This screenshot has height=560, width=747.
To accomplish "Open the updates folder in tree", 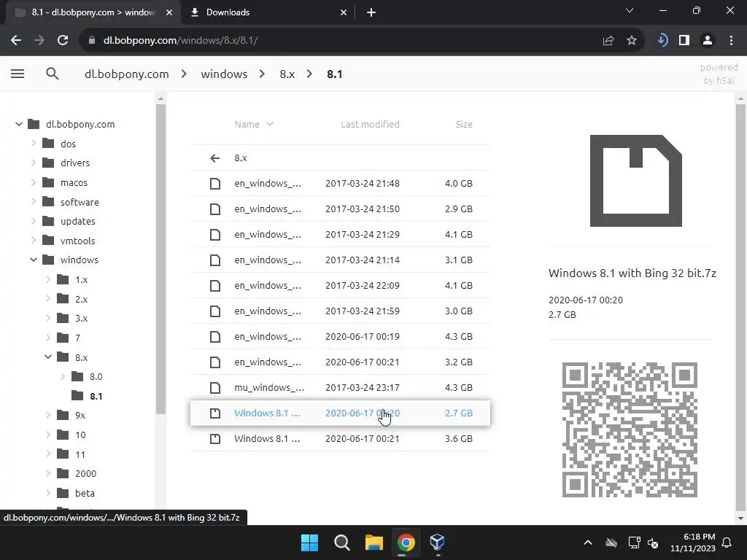I will [x=77, y=221].
